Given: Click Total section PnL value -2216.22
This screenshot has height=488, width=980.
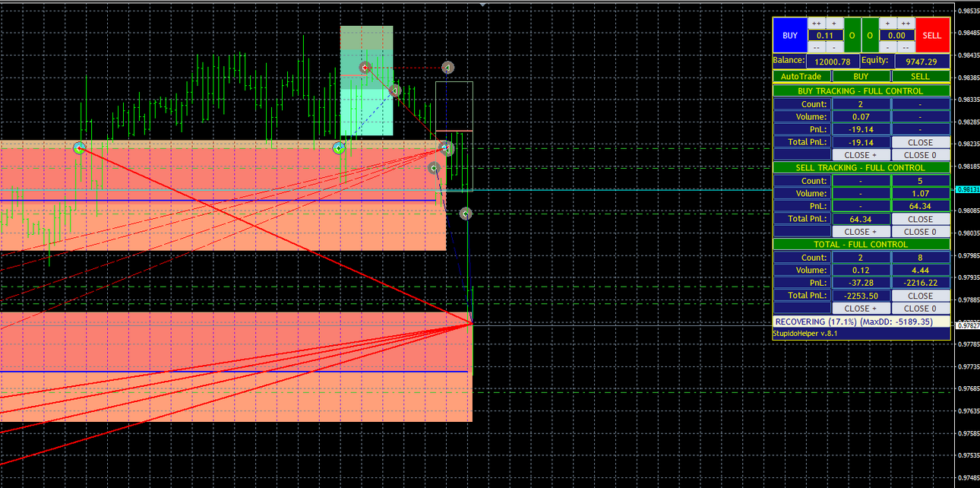Looking at the screenshot, I should click(x=921, y=283).
